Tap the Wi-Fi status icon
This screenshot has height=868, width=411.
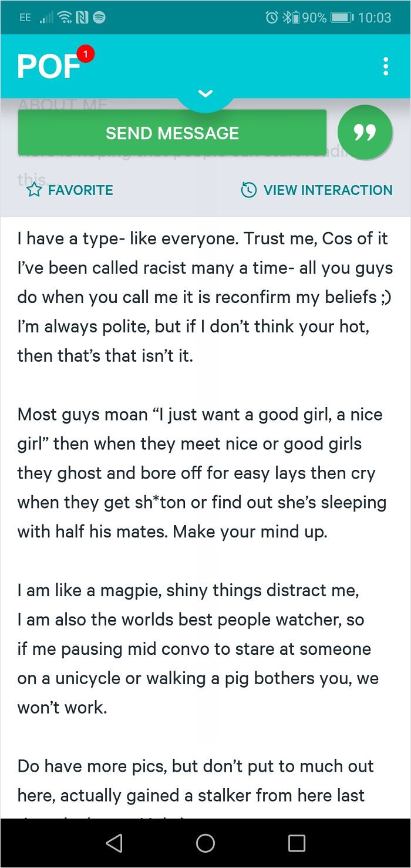point(64,18)
